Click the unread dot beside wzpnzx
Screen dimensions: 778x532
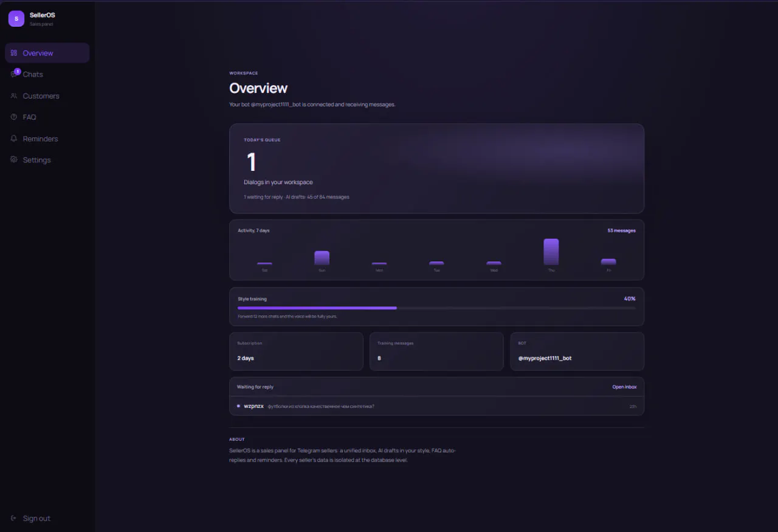pyautogui.click(x=238, y=406)
